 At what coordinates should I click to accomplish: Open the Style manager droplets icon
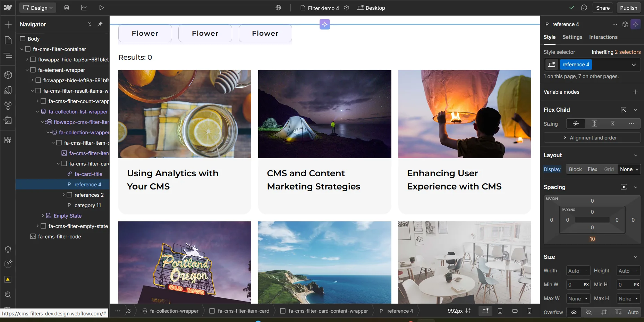click(x=8, y=105)
